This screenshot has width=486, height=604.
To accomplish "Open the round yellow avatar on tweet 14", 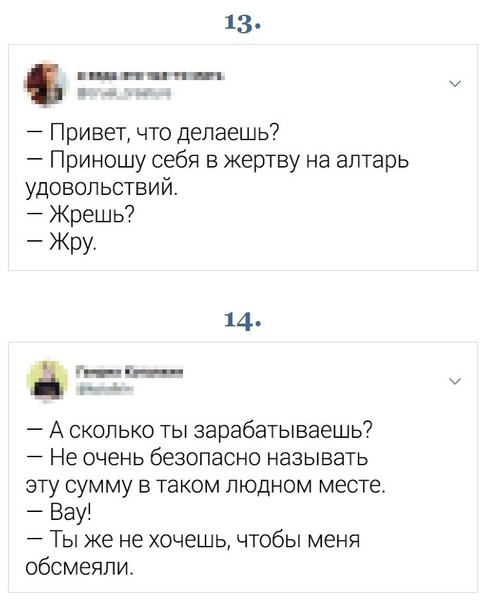I will [x=47, y=381].
